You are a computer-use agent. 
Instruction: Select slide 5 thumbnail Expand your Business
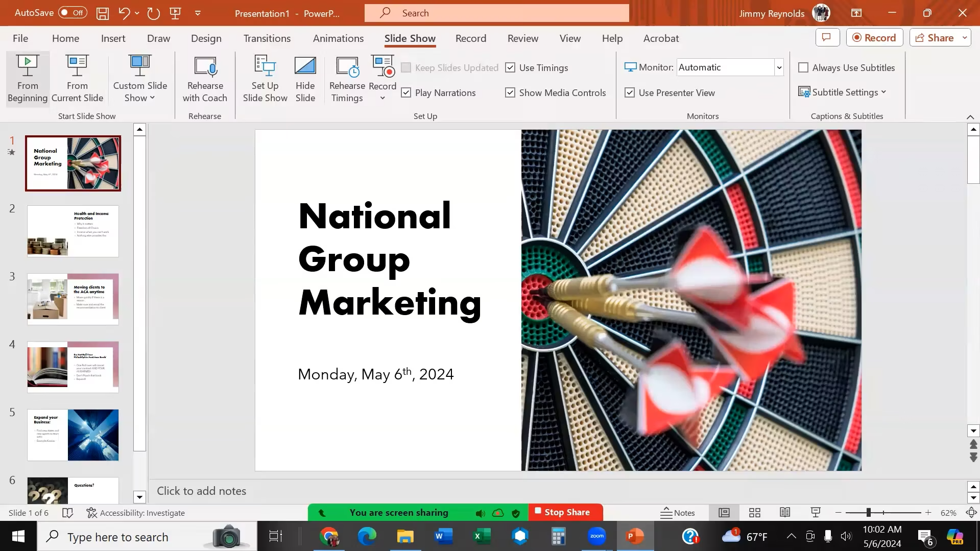click(73, 435)
